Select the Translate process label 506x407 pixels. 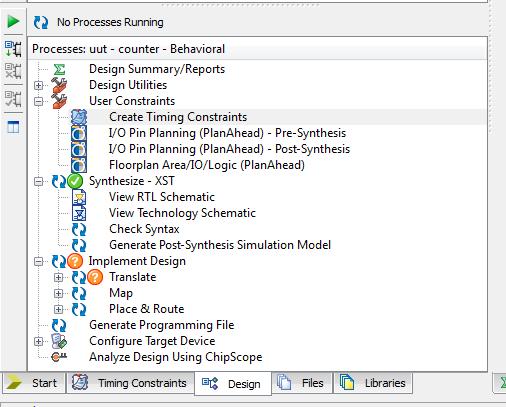[133, 277]
